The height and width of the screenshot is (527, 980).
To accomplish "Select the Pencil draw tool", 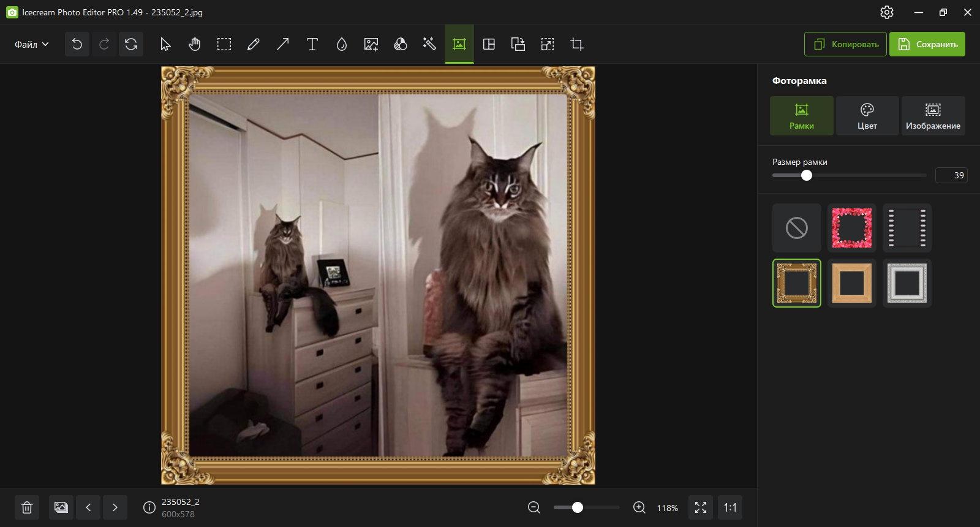I will 254,44.
